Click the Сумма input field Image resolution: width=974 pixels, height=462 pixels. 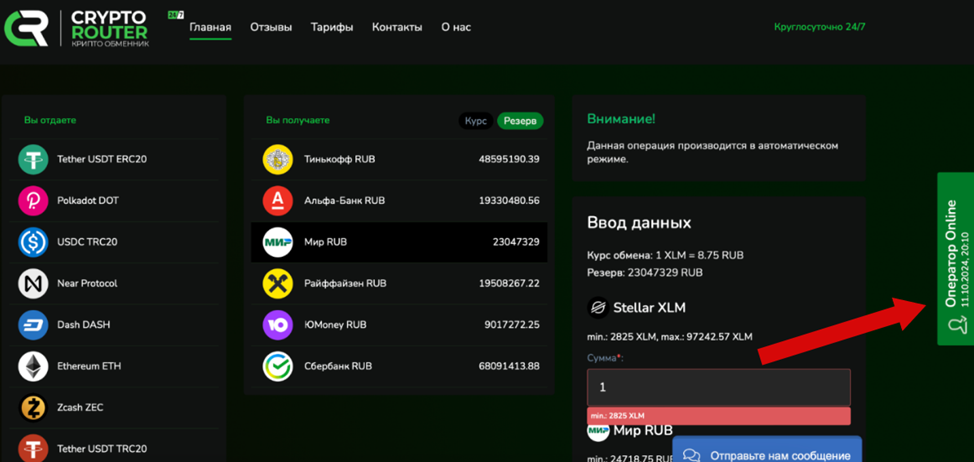pyautogui.click(x=719, y=387)
